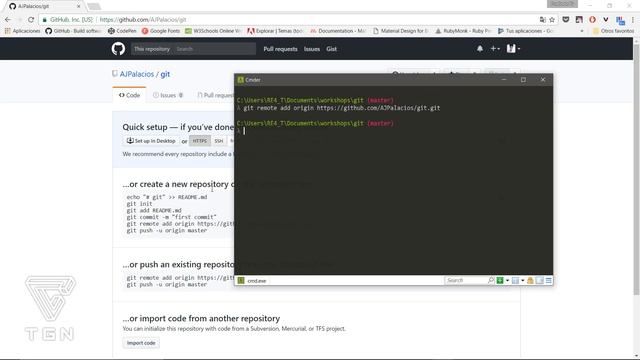Image resolution: width=640 pixels, height=360 pixels.
Task: Click the '...or import code from another repository' heading
Action: tap(201, 318)
